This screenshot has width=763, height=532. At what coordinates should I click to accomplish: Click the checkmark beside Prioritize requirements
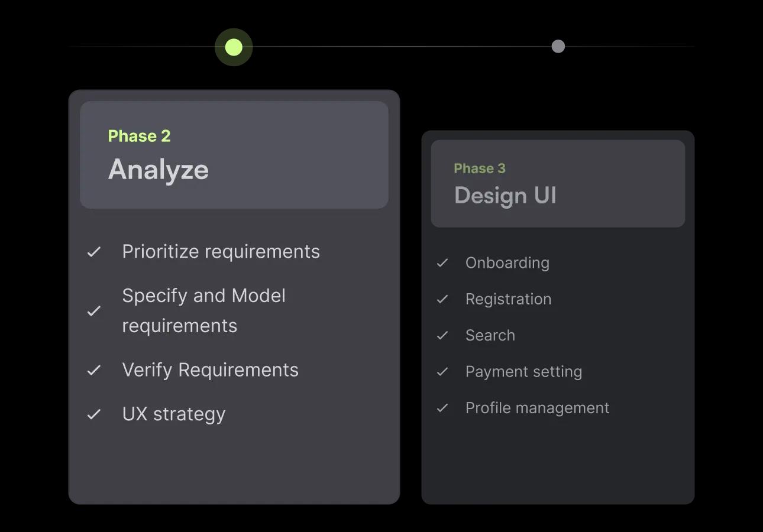click(94, 252)
